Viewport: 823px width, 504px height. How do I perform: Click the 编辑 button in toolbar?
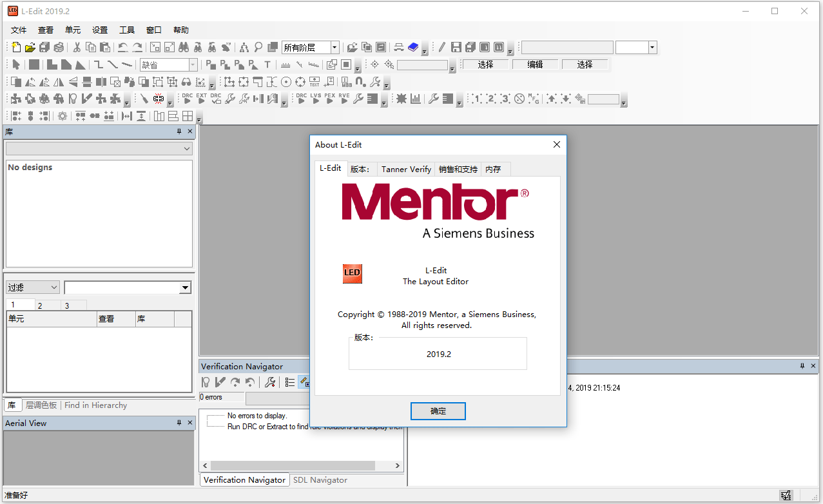[535, 64]
